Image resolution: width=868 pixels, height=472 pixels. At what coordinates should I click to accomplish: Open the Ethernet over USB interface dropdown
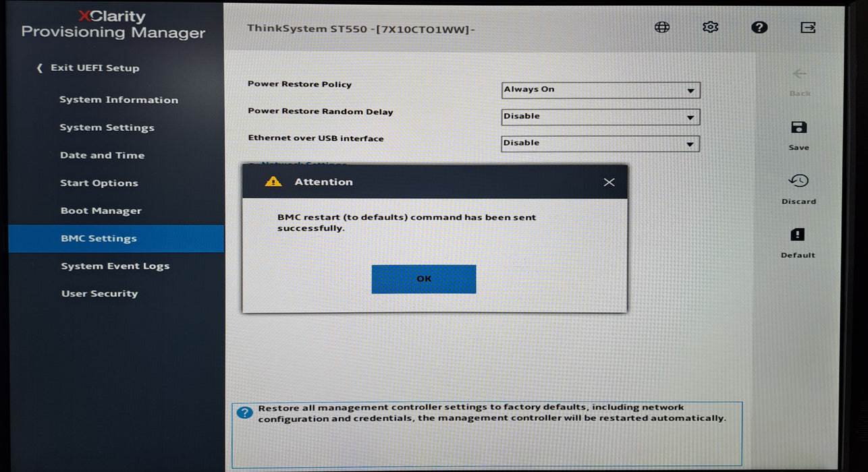(601, 143)
